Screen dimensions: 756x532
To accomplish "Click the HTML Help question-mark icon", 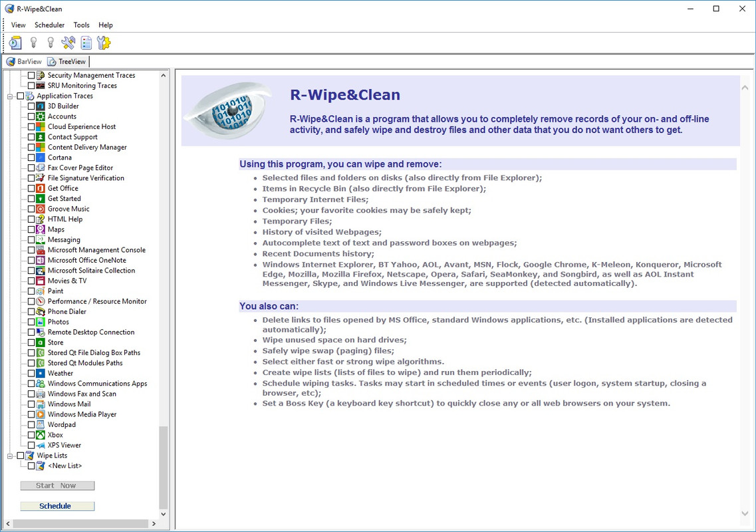I will 41,219.
